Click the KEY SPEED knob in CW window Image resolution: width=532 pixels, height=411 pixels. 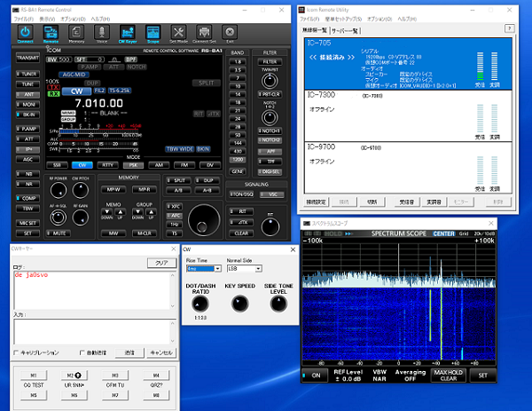click(x=240, y=304)
